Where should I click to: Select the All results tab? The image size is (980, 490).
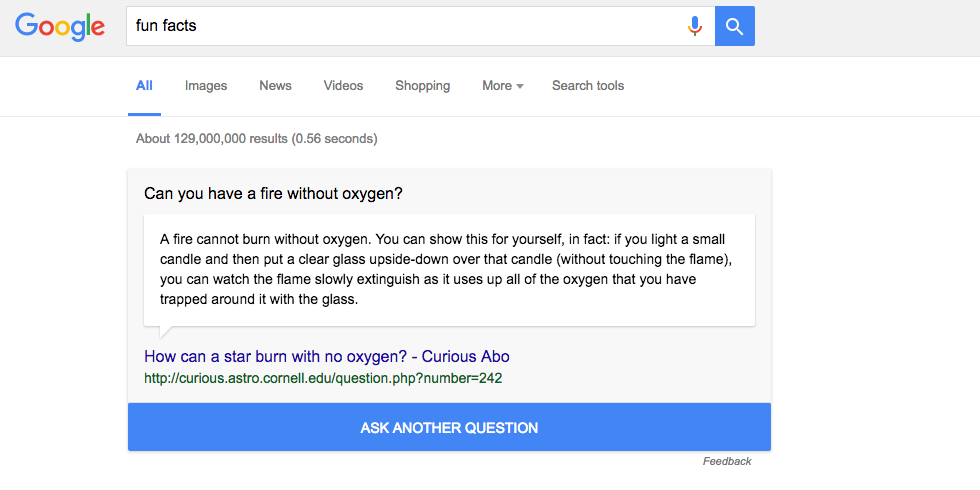(144, 86)
